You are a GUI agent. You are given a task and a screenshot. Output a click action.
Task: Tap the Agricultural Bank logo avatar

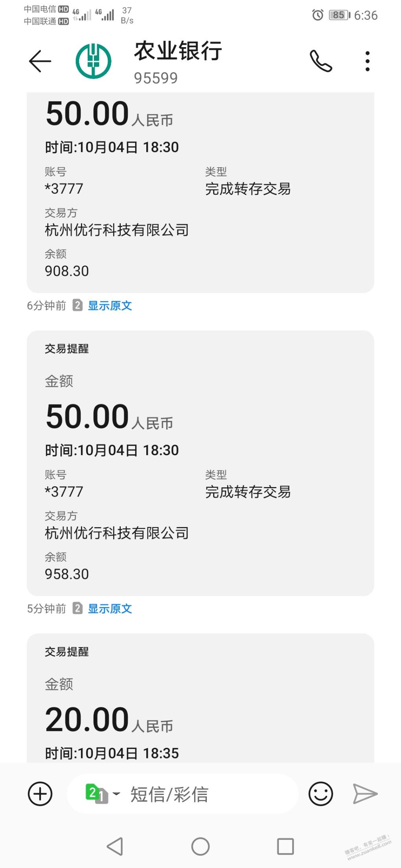(94, 61)
